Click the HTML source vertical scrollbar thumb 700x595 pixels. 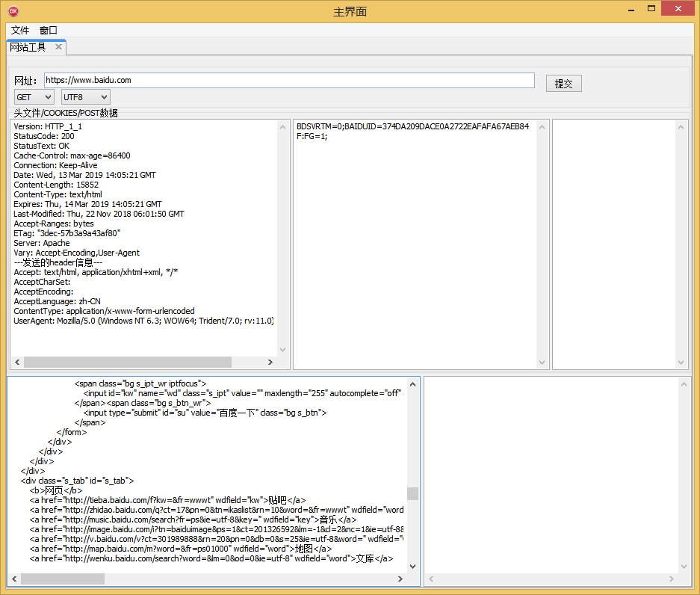click(412, 493)
